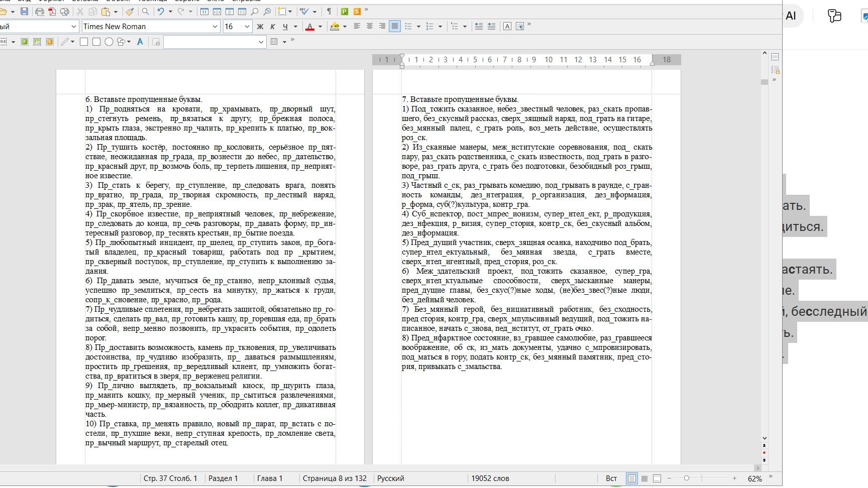This screenshot has width=868, height=488.
Task: Click the table grid icon in drawing toolbar
Action: click(274, 42)
